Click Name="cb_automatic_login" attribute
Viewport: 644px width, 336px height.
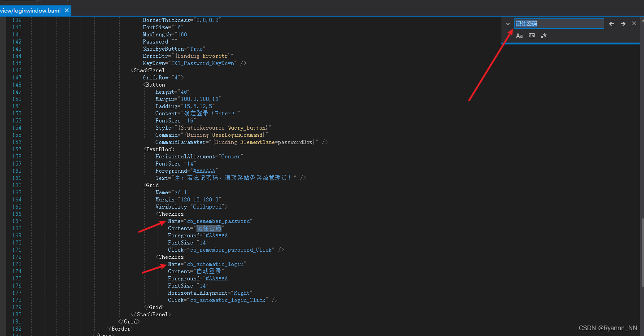207,264
